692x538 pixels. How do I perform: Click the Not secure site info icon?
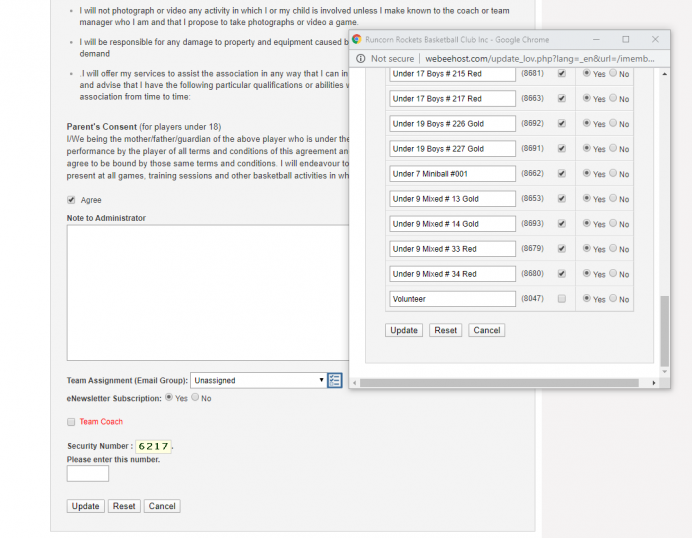[363, 59]
